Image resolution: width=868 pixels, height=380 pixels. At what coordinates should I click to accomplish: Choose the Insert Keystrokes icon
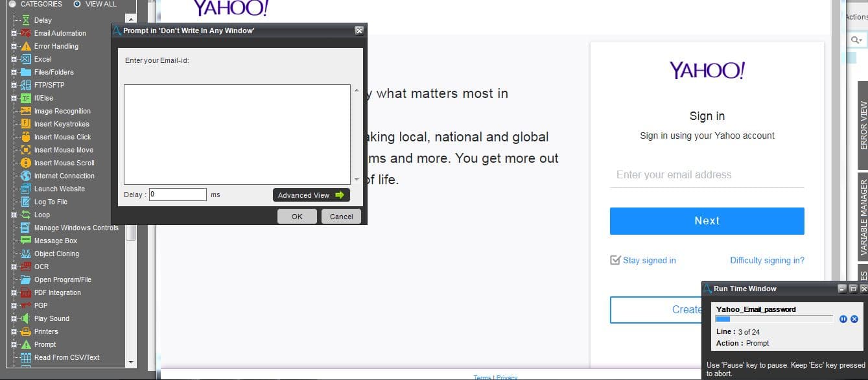[26, 124]
